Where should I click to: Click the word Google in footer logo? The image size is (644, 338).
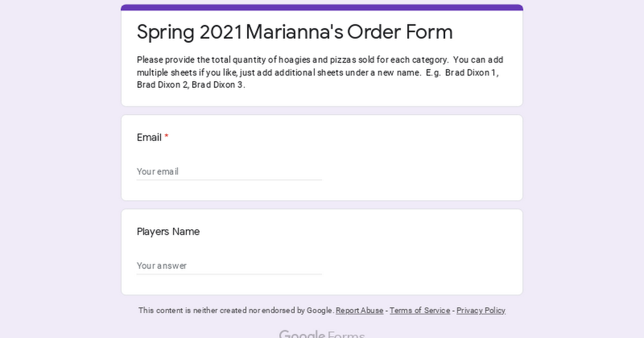[302, 334]
